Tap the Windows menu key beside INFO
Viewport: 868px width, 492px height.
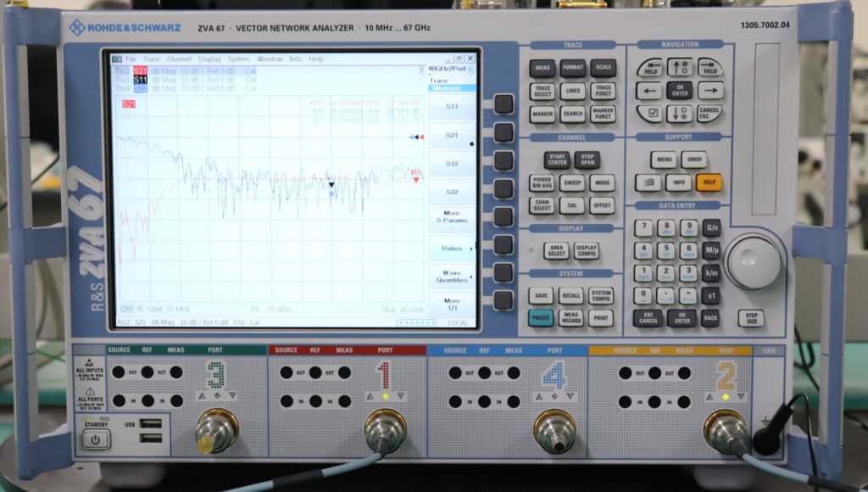click(x=648, y=182)
